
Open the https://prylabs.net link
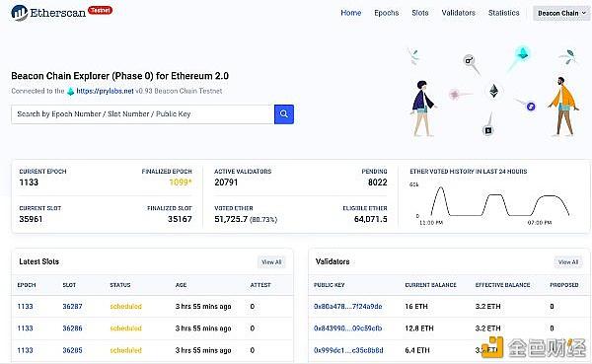105,91
